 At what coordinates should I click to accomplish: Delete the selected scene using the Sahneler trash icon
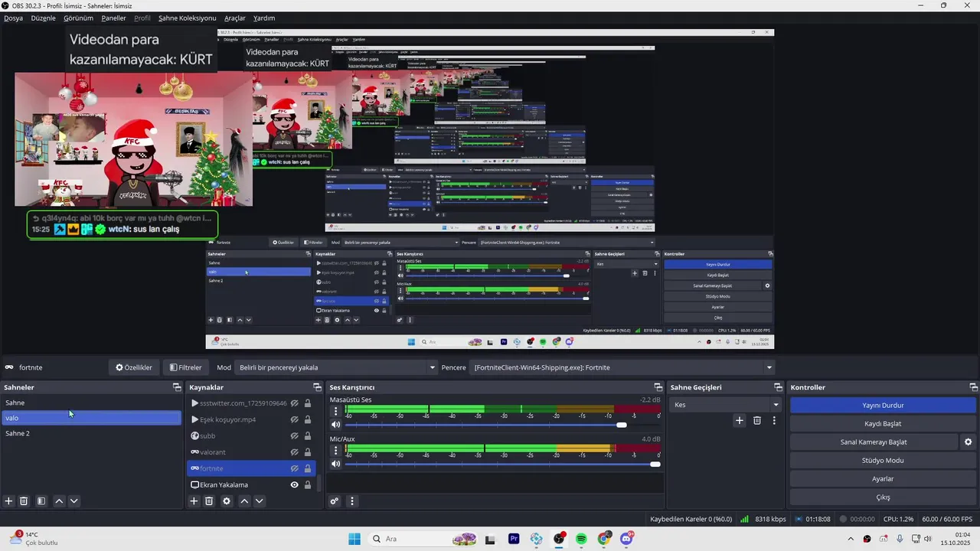coord(24,501)
